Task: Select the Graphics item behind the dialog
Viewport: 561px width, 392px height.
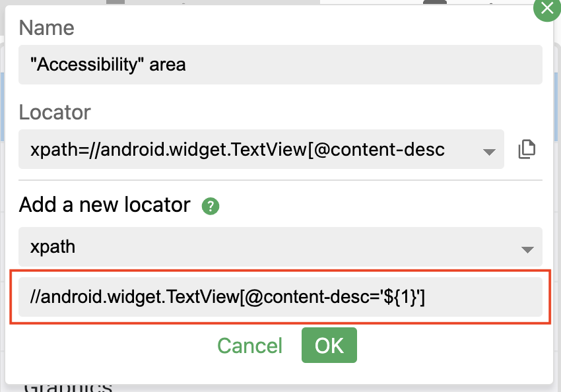Action: click(68, 387)
